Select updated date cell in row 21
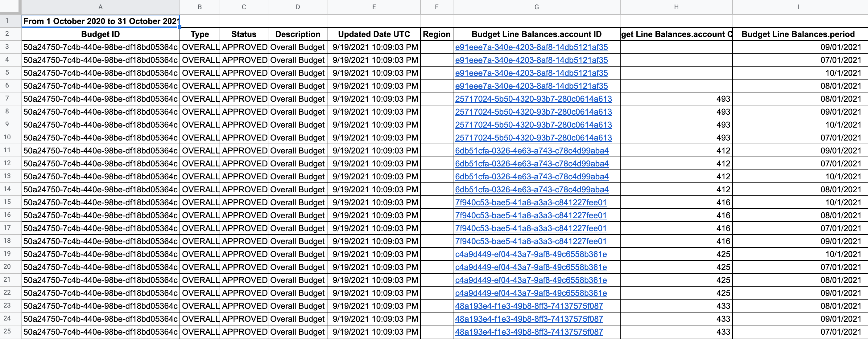This screenshot has width=868, height=339. coord(374,280)
